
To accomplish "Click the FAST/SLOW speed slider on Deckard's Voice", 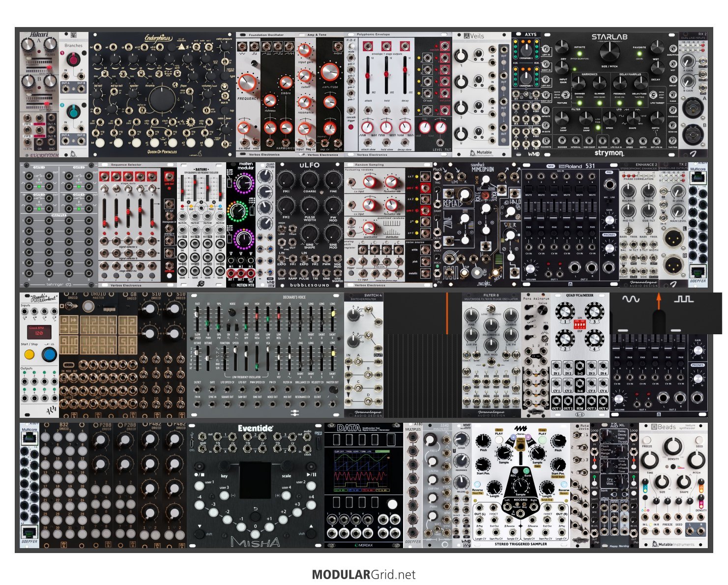I will tap(197, 320).
